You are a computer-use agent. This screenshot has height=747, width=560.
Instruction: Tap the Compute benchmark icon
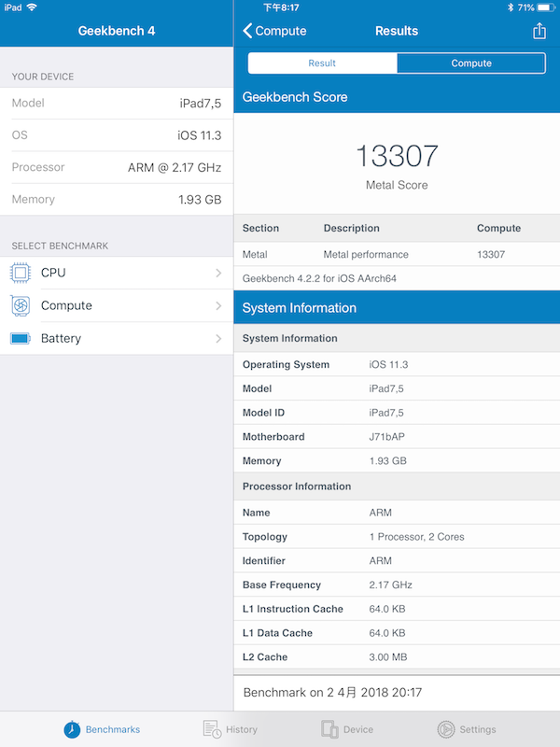pos(21,305)
